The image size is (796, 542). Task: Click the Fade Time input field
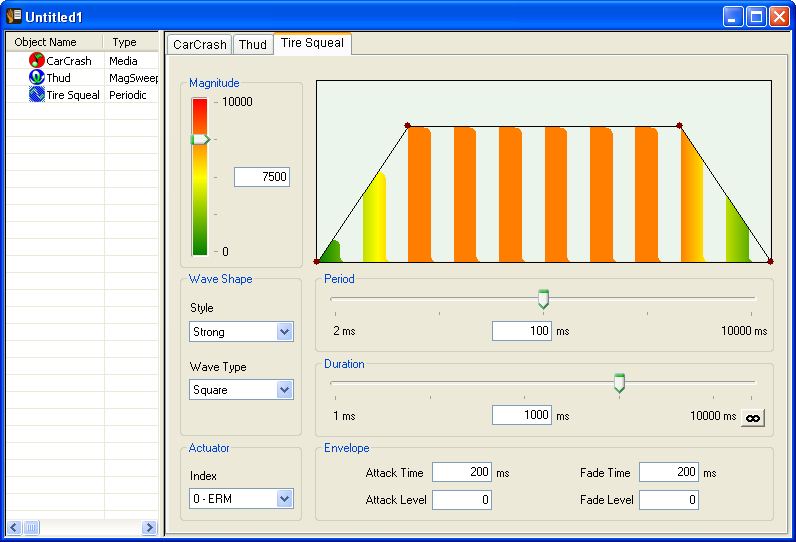click(669, 472)
